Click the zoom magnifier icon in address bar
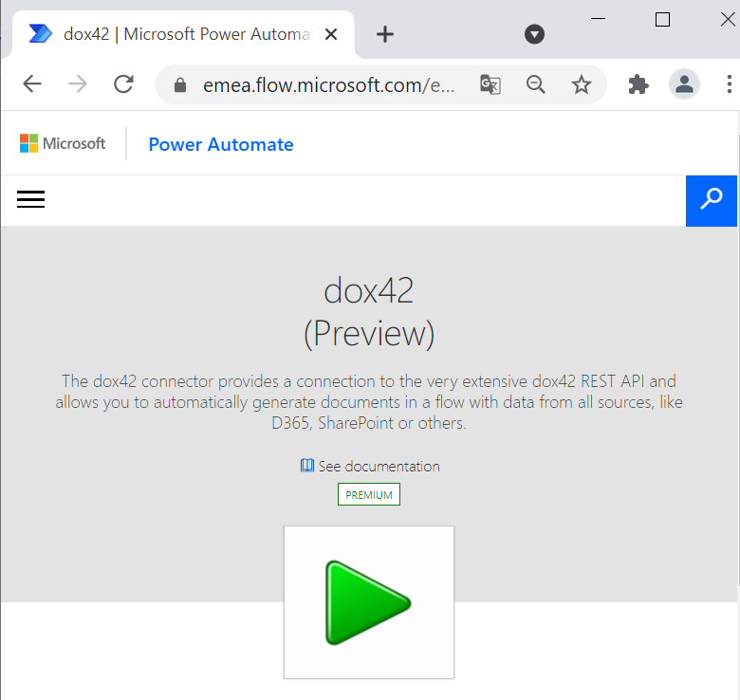 pos(536,85)
